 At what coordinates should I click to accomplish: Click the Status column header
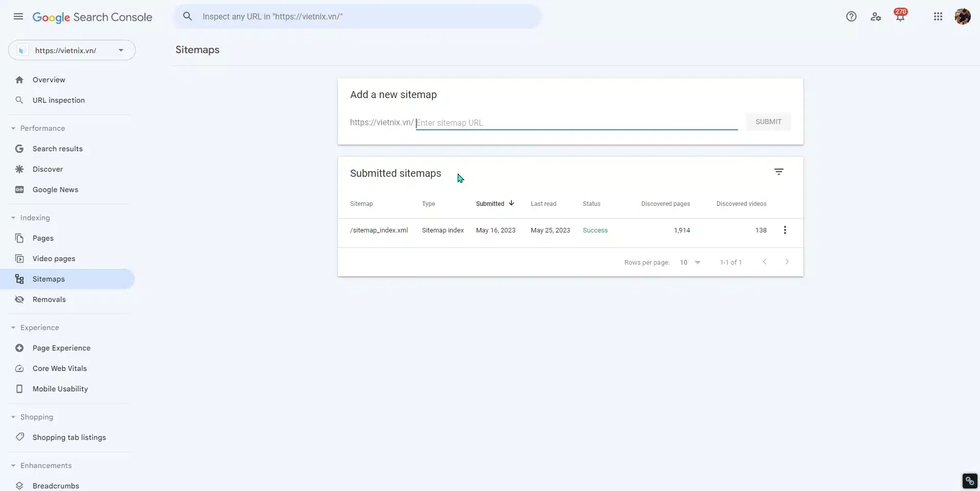pyautogui.click(x=592, y=204)
